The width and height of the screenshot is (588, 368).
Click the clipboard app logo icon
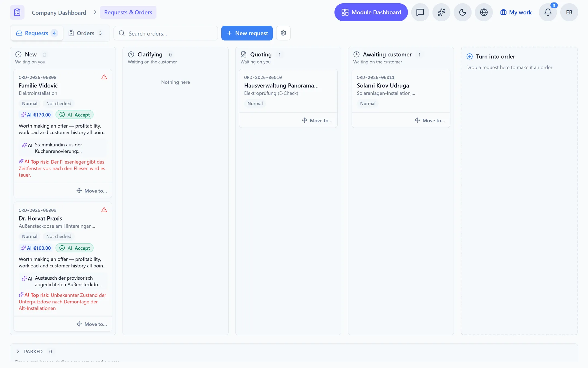tap(17, 12)
